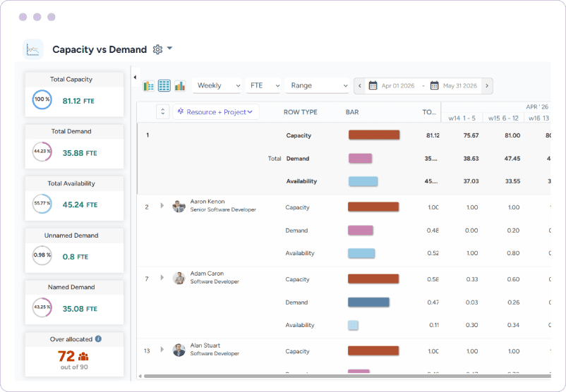This screenshot has height=392, width=566.
Task: Click the 35.88 FTE Total Demand value
Action: click(80, 153)
